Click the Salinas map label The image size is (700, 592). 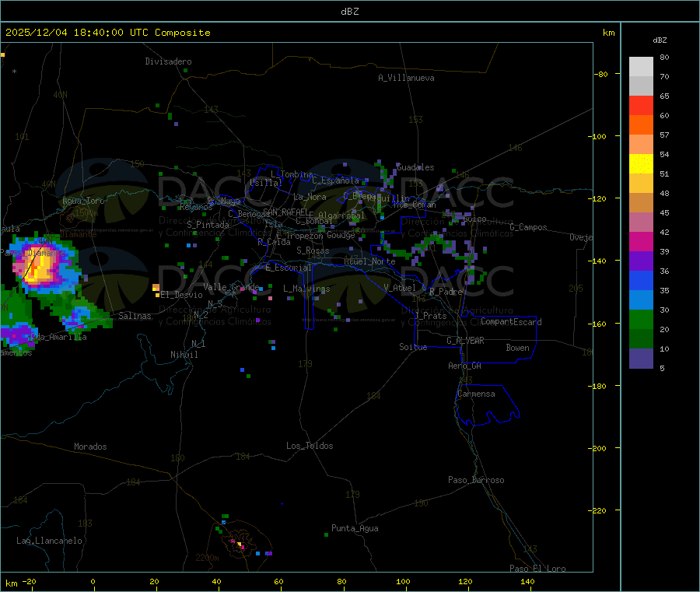click(x=135, y=316)
